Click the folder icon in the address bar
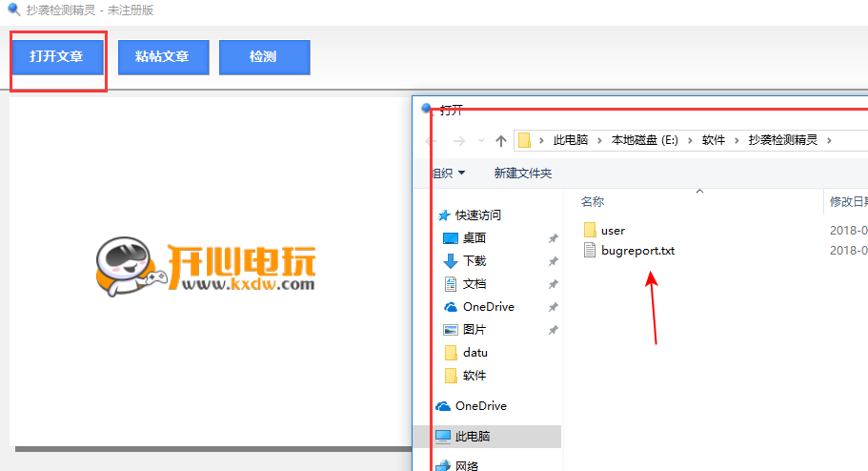The width and height of the screenshot is (868, 471). pyautogui.click(x=524, y=140)
